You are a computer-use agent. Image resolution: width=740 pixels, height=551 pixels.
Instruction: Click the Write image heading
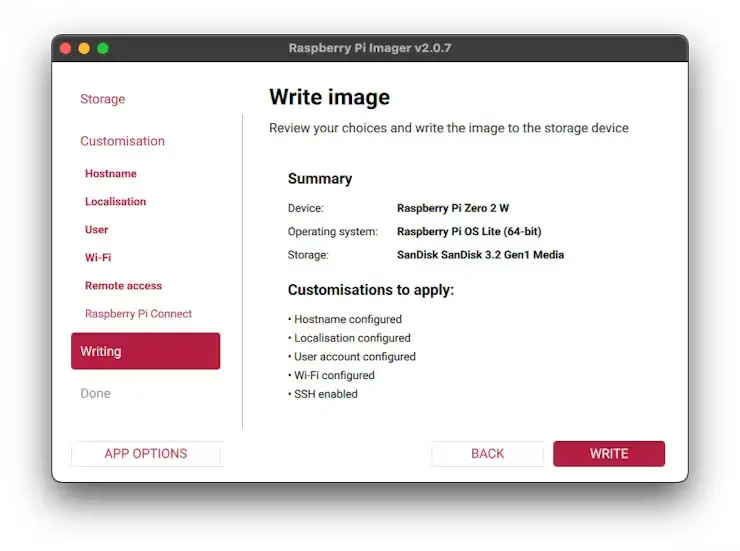329,97
